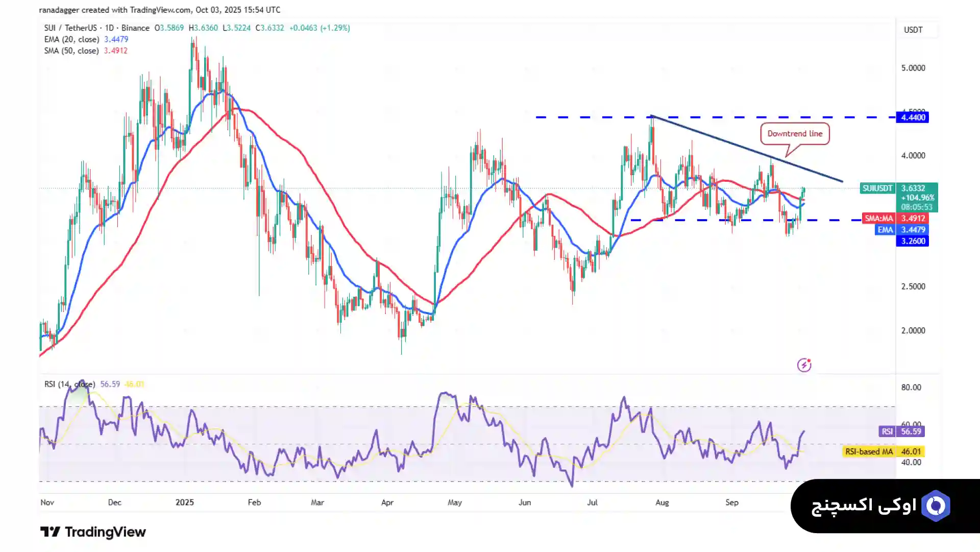Click the 4.4400 price level tag
The width and height of the screenshot is (980, 552).
[x=913, y=117]
